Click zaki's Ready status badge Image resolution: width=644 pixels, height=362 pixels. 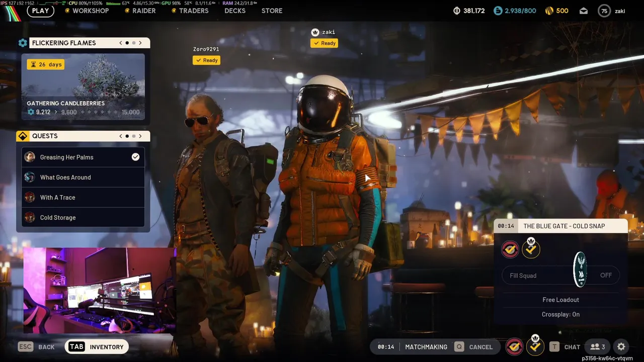pos(325,43)
